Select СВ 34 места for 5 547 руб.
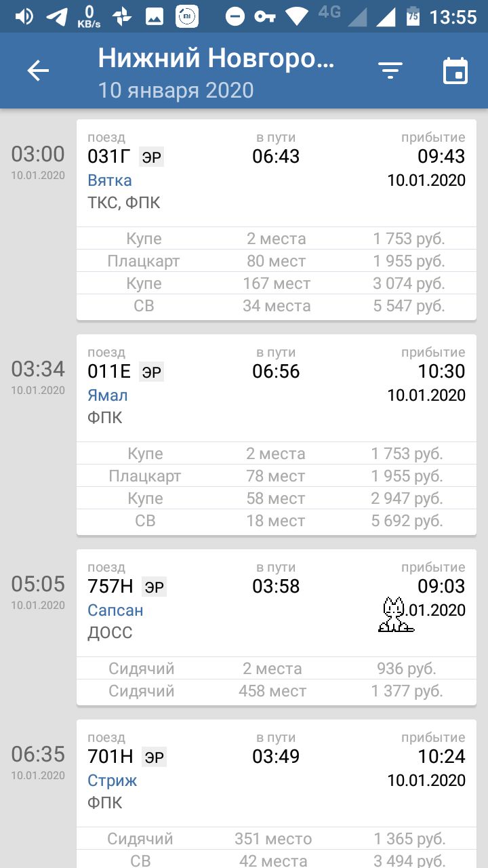The height and width of the screenshot is (868, 488). [x=277, y=306]
